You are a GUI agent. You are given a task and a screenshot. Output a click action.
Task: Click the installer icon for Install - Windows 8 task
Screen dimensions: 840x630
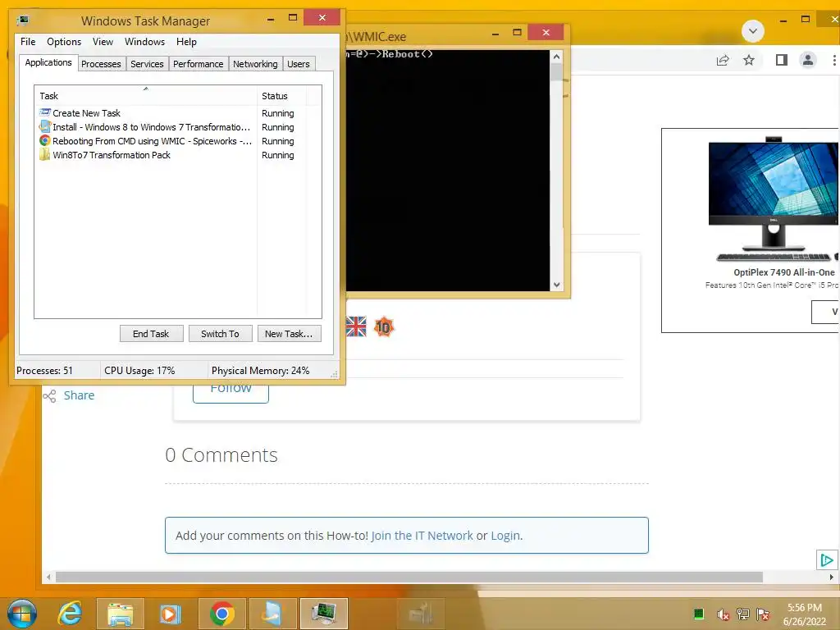pos(44,127)
